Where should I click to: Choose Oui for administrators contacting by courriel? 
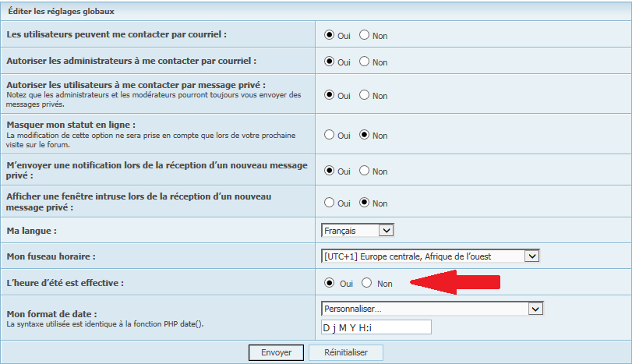329,62
